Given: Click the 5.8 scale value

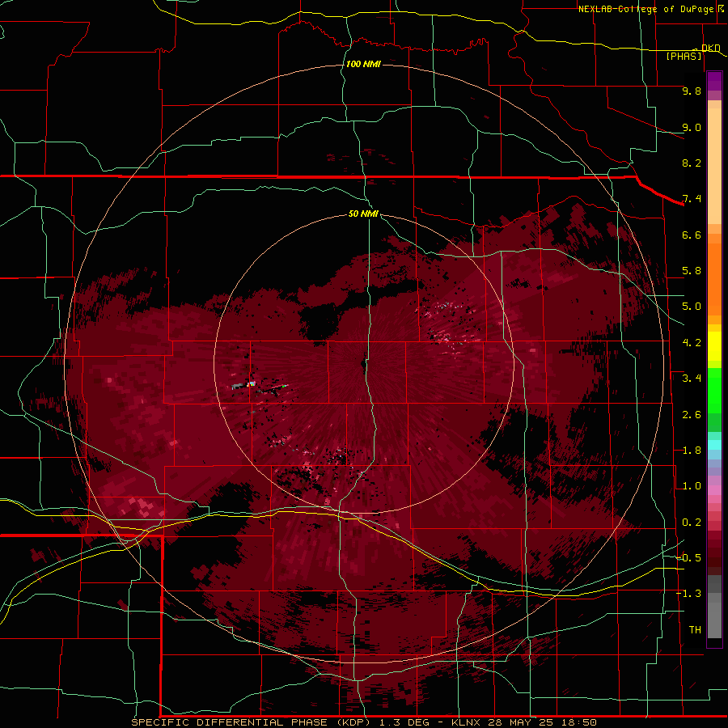Looking at the screenshot, I should click(x=692, y=271).
